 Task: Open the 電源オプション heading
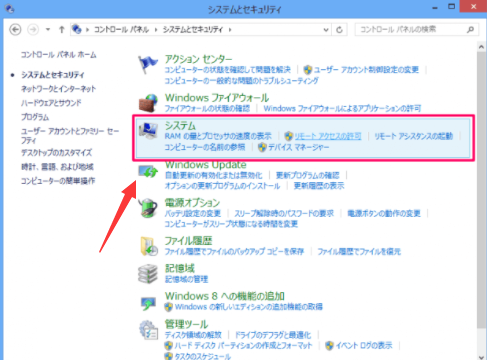(x=192, y=202)
